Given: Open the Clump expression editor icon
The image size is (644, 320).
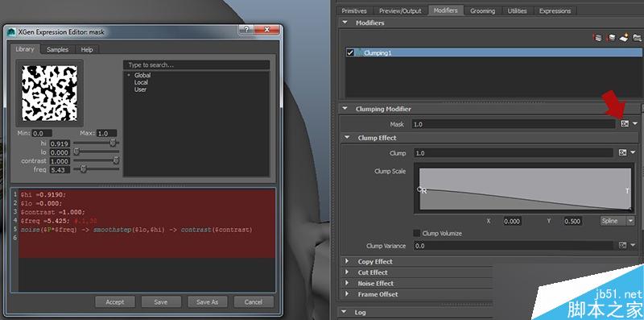Looking at the screenshot, I should (x=622, y=152).
